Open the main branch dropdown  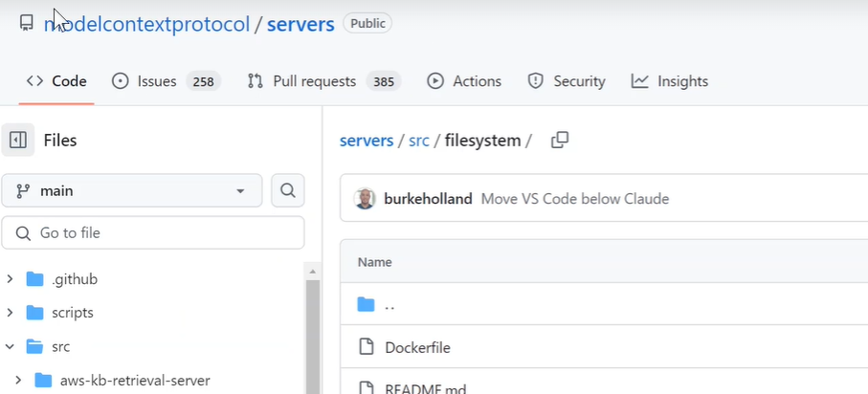tap(132, 191)
